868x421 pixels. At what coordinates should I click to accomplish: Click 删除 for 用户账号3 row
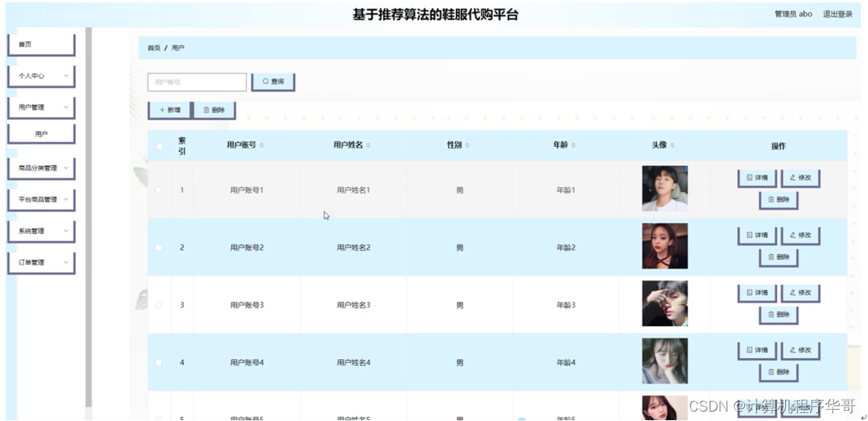778,315
